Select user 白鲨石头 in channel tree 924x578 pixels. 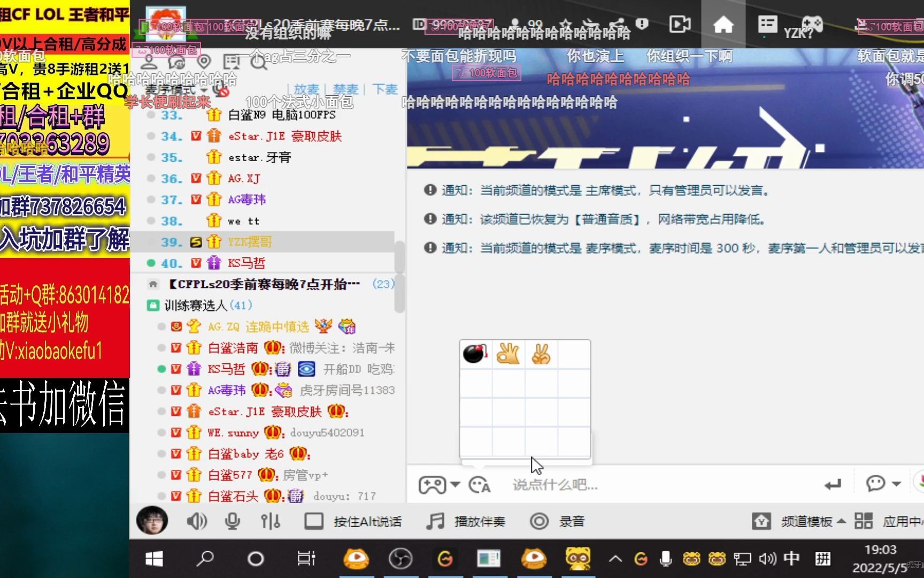coord(233,496)
